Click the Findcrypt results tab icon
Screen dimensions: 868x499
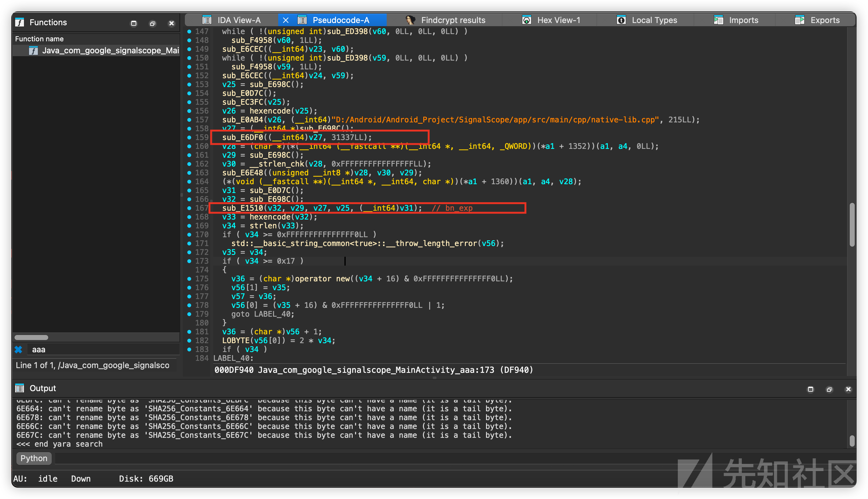click(x=410, y=20)
